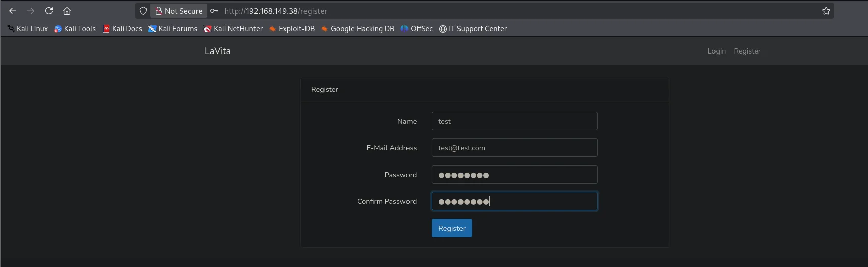Image resolution: width=868 pixels, height=267 pixels.
Task: Bookmark this page with the star icon
Action: (x=826, y=11)
